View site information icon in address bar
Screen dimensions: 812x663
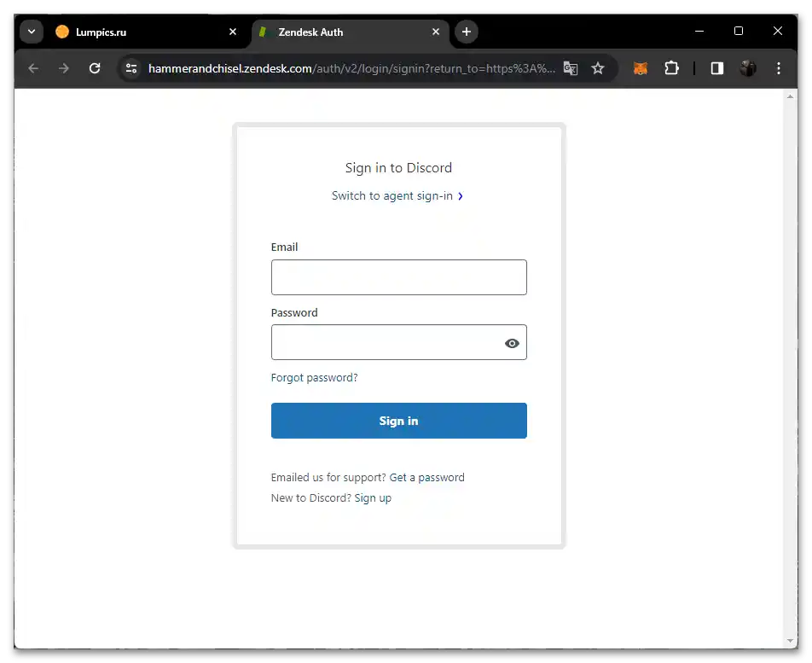coord(131,68)
